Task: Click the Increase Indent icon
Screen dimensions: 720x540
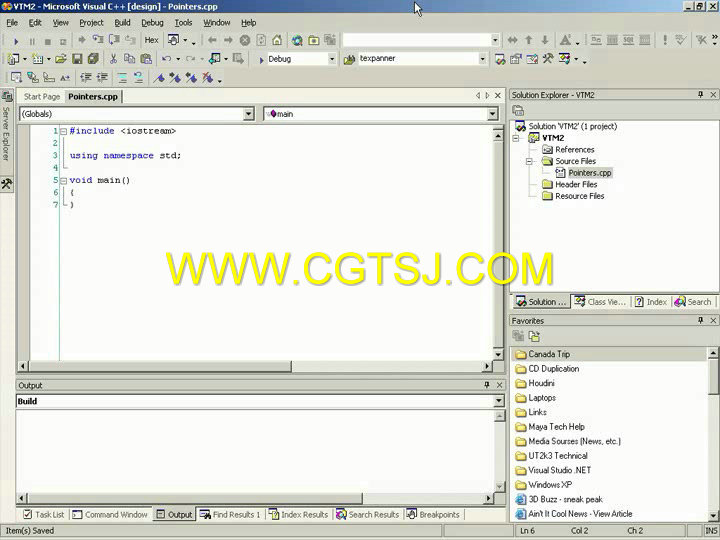Action: tap(102, 78)
